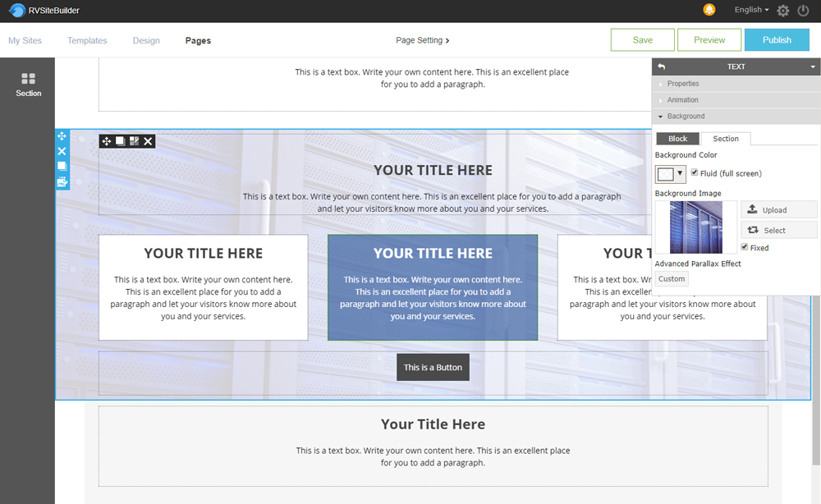This screenshot has width=821, height=504.
Task: Click the Publish button
Action: pos(777,40)
